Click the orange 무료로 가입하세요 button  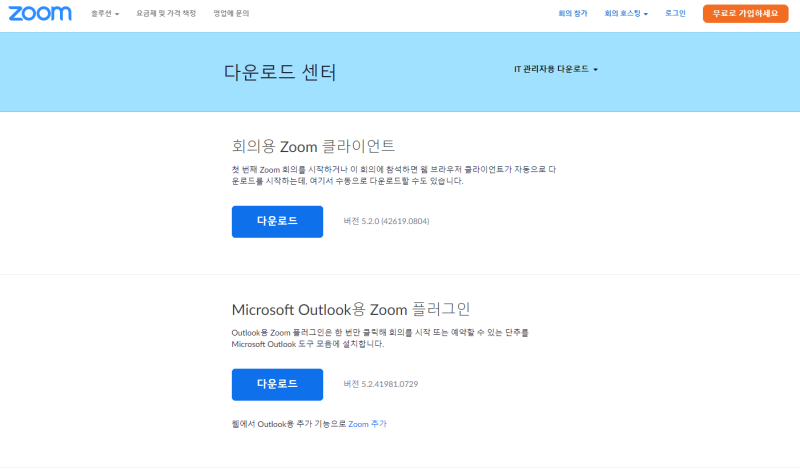(745, 14)
